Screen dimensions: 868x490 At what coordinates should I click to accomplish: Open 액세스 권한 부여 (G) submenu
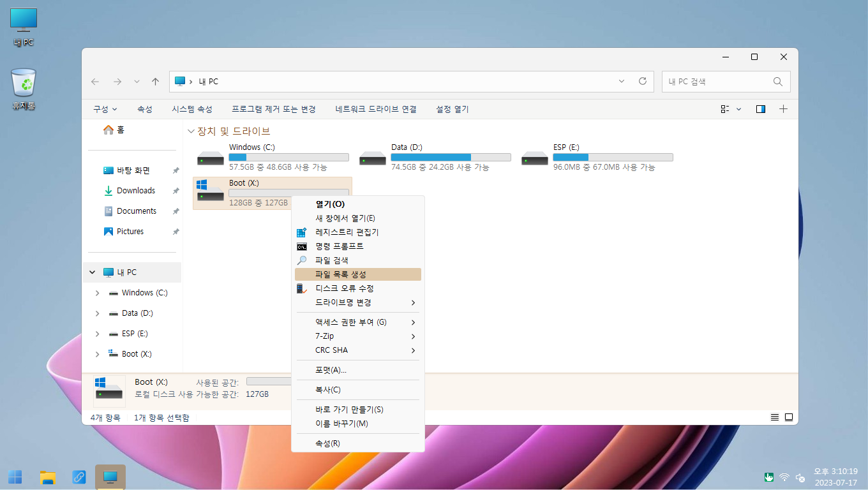358,322
